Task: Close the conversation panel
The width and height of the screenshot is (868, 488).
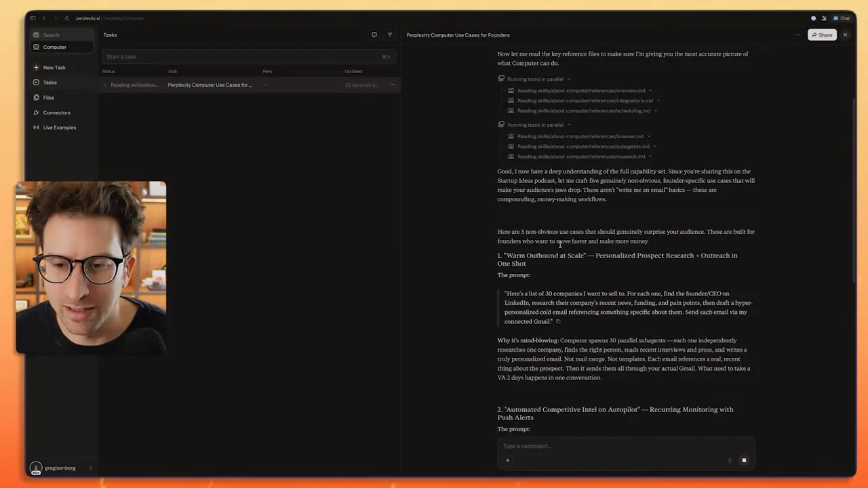Action: coord(845,35)
